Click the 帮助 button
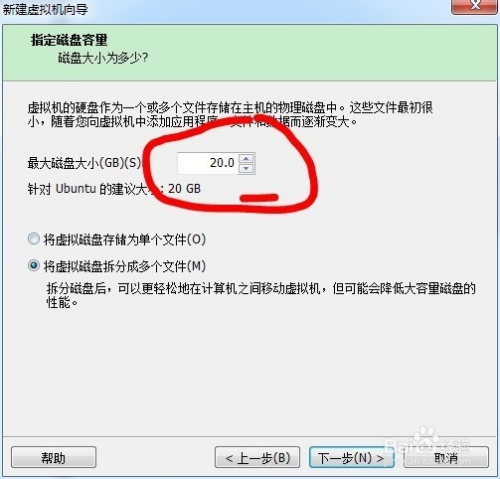Screen dimensions: 500x479 [54, 457]
